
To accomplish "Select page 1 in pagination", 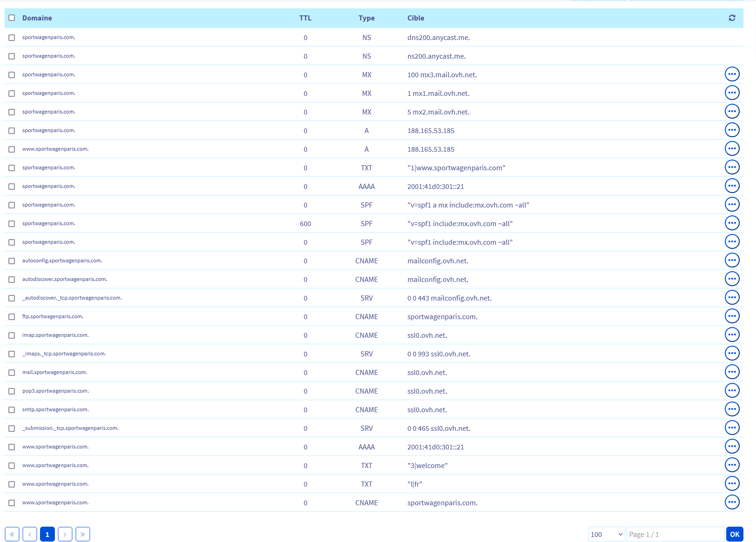I will tap(47, 535).
